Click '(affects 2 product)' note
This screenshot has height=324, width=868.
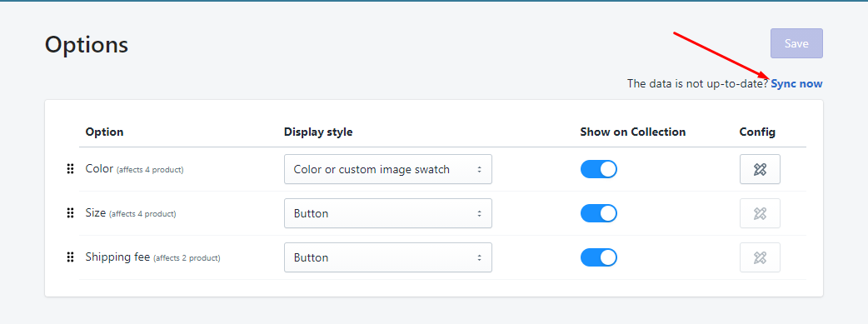(187, 258)
